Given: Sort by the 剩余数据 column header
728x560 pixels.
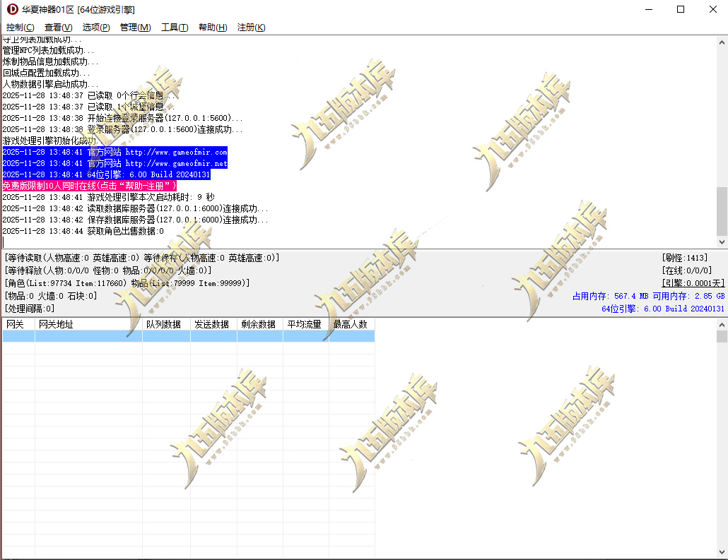Looking at the screenshot, I should click(x=260, y=324).
